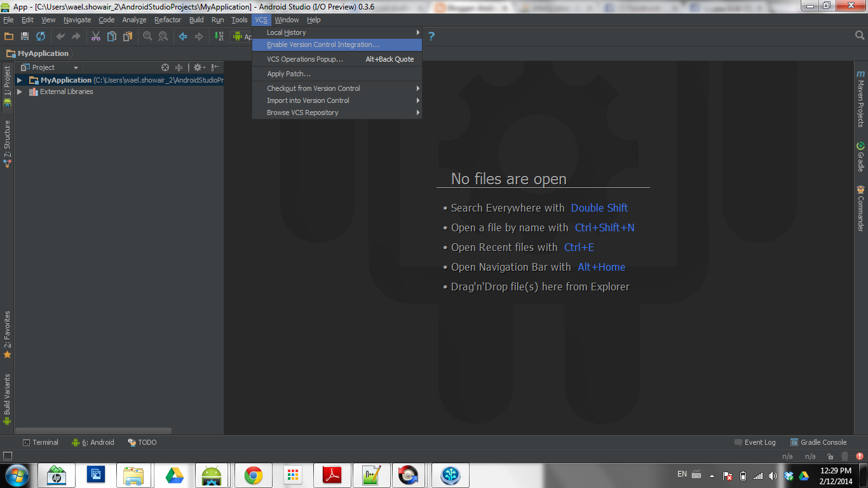868x488 pixels.
Task: Open the Event Log panel
Action: point(755,442)
